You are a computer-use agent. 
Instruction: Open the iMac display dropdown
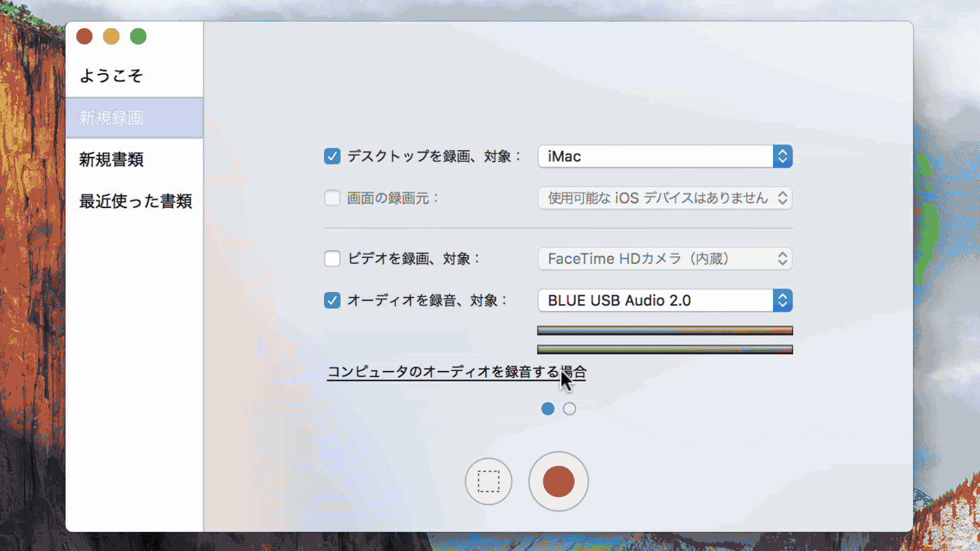click(665, 156)
